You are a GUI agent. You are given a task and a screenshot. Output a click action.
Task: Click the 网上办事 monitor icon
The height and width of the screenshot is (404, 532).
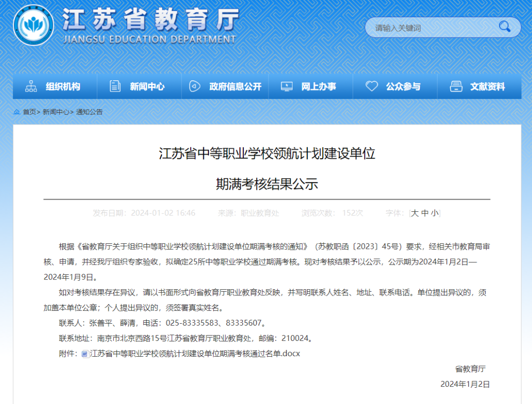[287, 86]
